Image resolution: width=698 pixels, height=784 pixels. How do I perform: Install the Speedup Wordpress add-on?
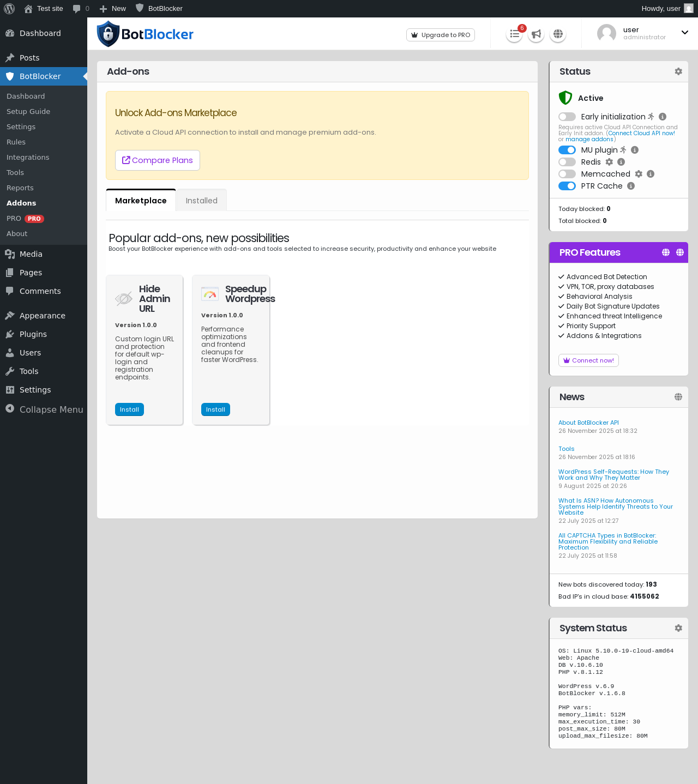click(215, 409)
